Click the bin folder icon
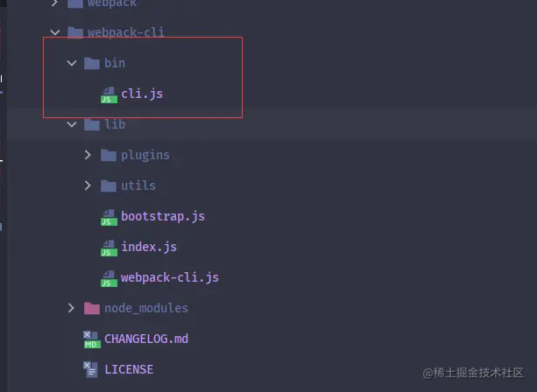Image resolution: width=537 pixels, height=392 pixels. [92, 63]
